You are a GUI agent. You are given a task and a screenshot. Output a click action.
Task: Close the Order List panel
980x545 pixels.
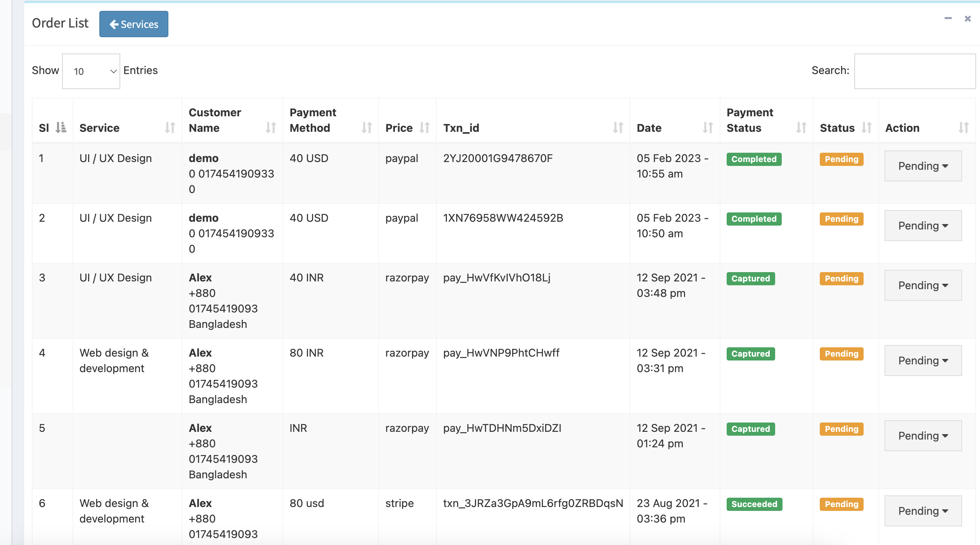point(968,19)
